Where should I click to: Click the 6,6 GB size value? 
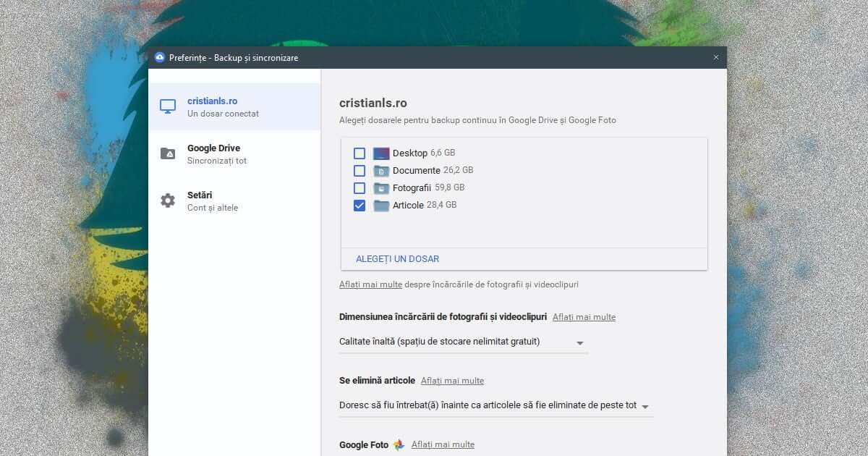tap(443, 153)
